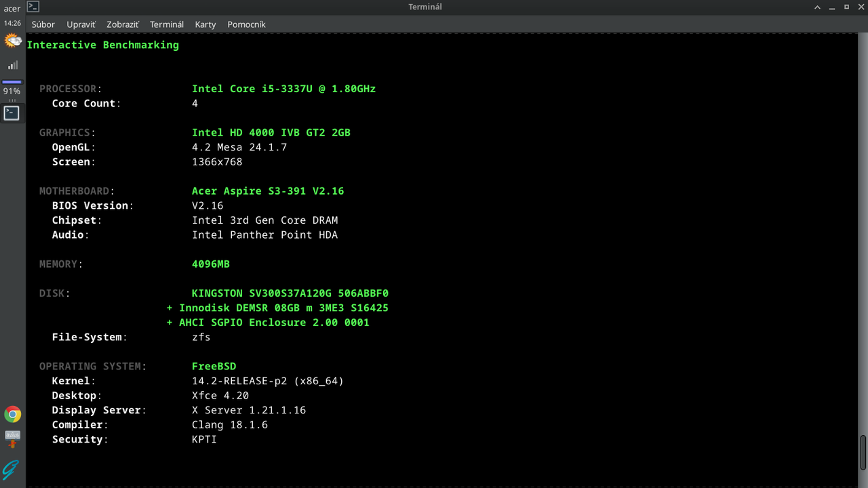Open the Súbor menu
The height and width of the screenshot is (488, 868).
pos(43,24)
